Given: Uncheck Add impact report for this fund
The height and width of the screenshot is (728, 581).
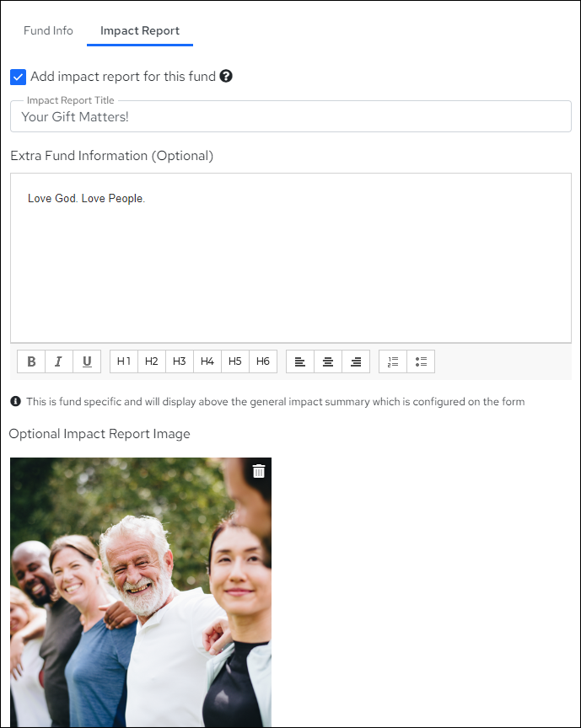Looking at the screenshot, I should 18,78.
